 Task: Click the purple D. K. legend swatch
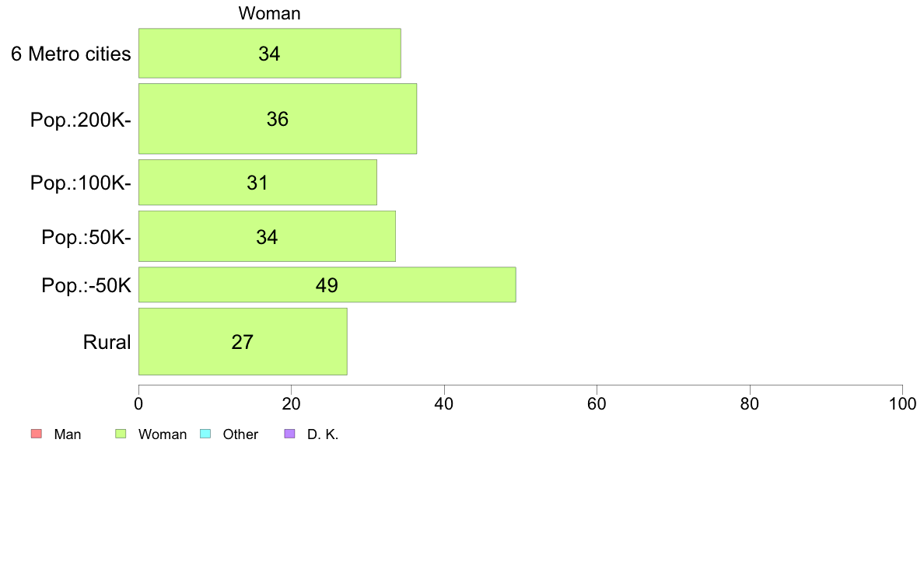(x=289, y=434)
